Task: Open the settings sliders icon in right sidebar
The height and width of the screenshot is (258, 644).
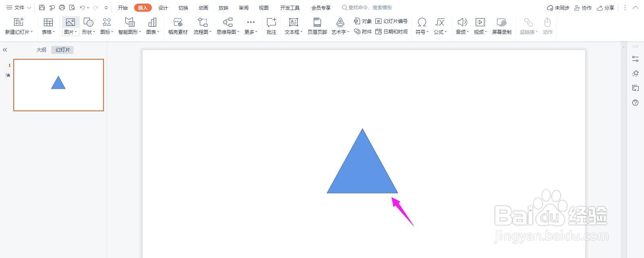Action: [x=636, y=59]
